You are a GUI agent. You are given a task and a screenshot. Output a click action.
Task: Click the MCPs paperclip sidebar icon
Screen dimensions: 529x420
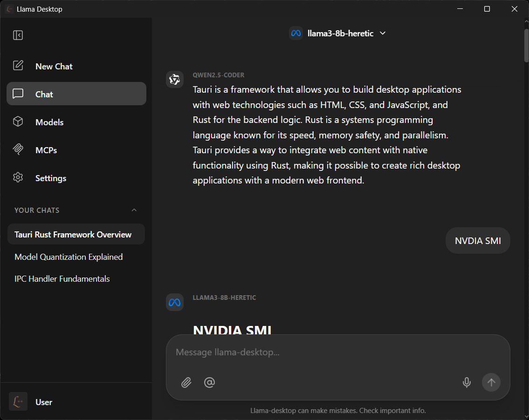click(x=18, y=149)
